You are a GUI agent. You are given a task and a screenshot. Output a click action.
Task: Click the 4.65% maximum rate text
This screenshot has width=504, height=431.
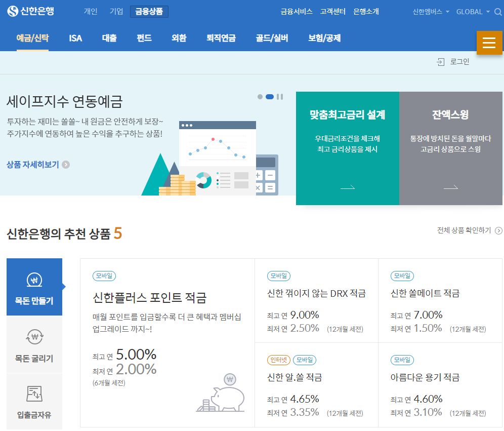coord(305,399)
